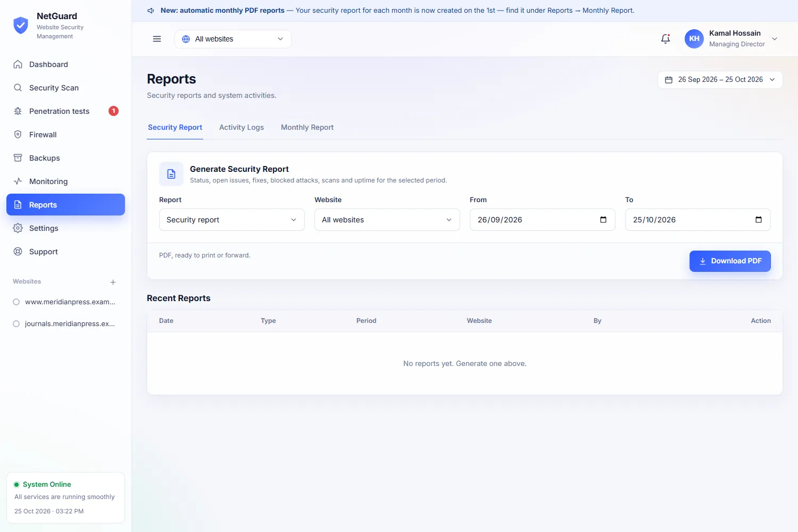
Task: Open Reports in the sidebar
Action: click(65, 205)
